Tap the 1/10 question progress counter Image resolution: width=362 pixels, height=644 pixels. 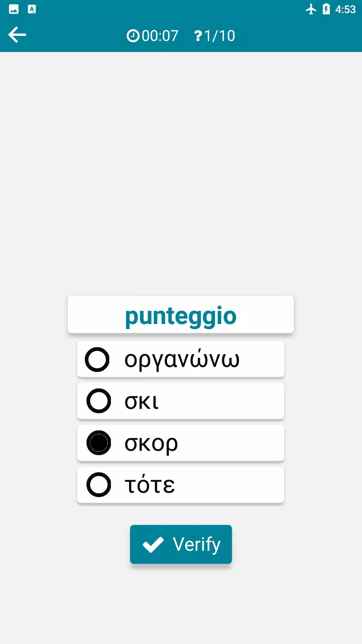tap(220, 36)
